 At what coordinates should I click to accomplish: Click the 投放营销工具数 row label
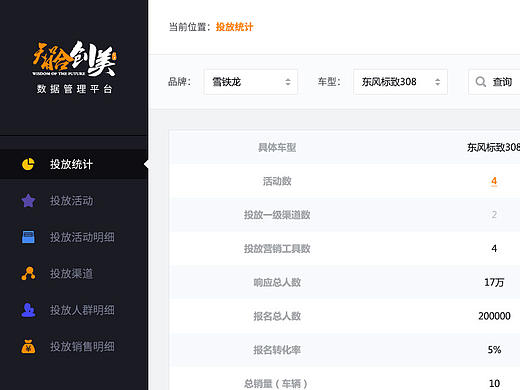pyautogui.click(x=277, y=248)
